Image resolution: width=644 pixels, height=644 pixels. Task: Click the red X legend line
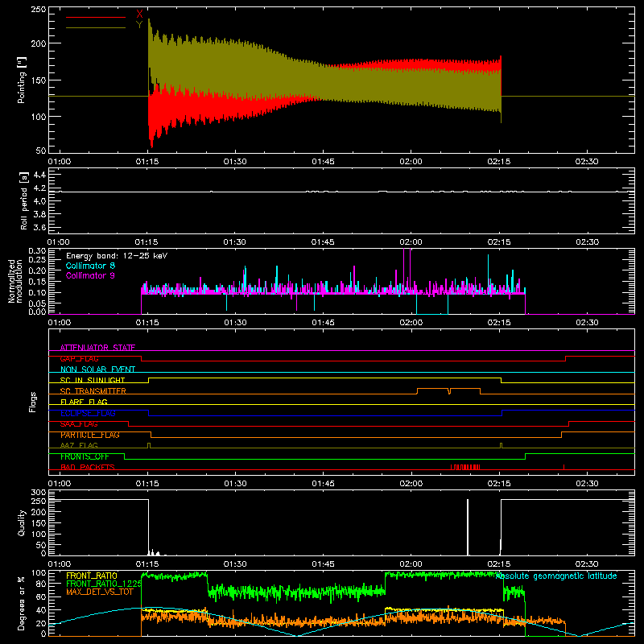point(96,17)
